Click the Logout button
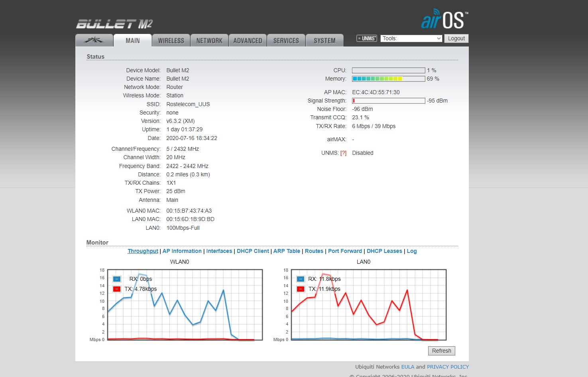This screenshot has height=377, width=588. [456, 38]
